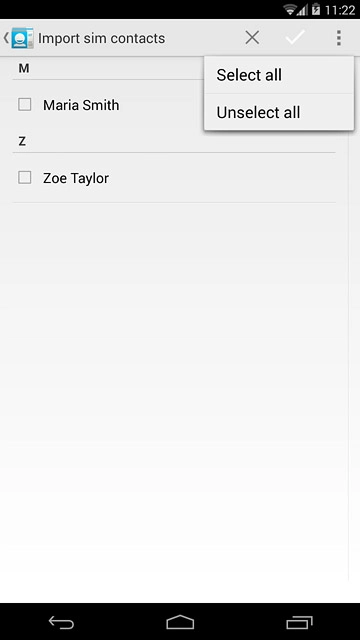
Task: Tap the 11:22 clock in status bar
Action: click(x=340, y=9)
